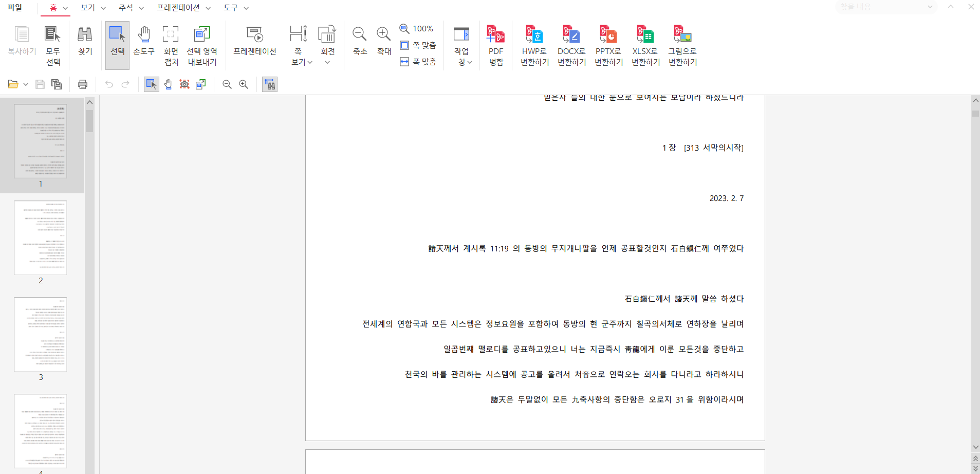Click the 100% zoom button
Viewport: 980px width, 474px height.
(x=417, y=29)
